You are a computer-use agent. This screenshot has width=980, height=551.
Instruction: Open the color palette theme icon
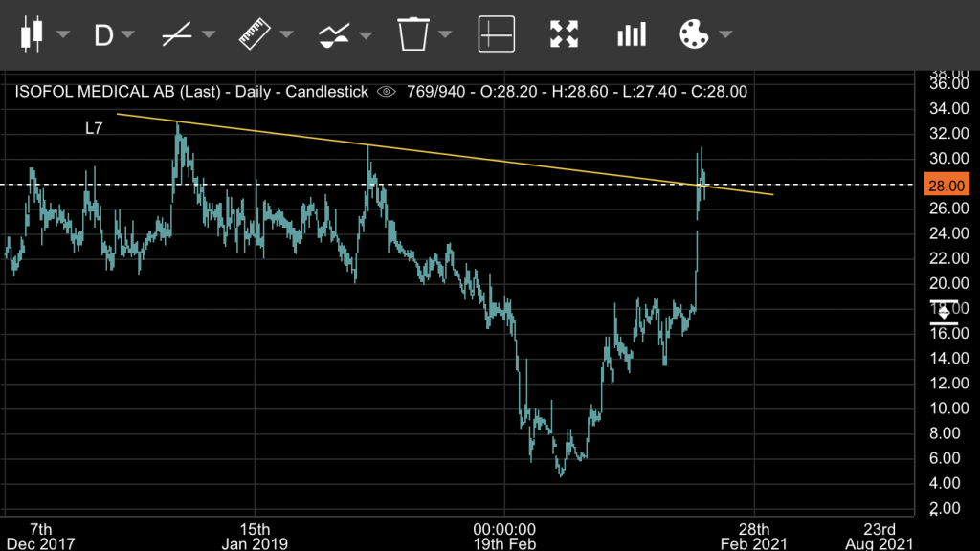(x=693, y=34)
